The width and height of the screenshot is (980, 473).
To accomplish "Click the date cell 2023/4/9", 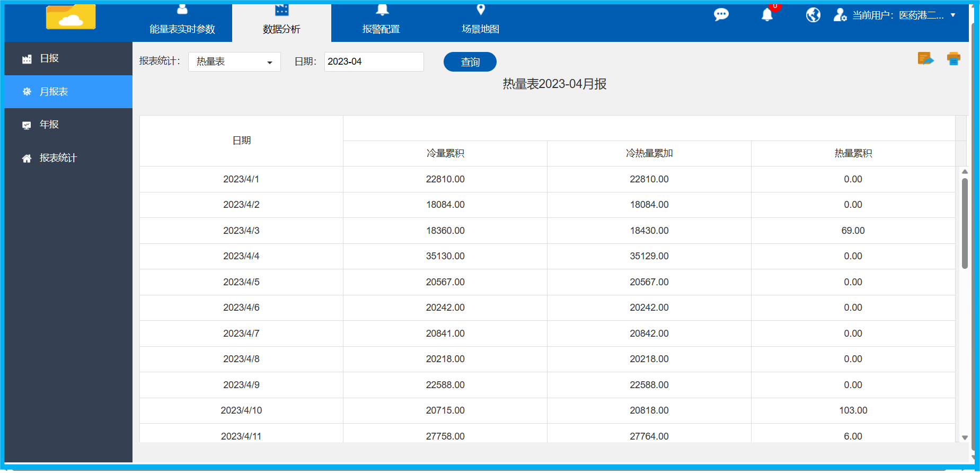I will pyautogui.click(x=241, y=385).
